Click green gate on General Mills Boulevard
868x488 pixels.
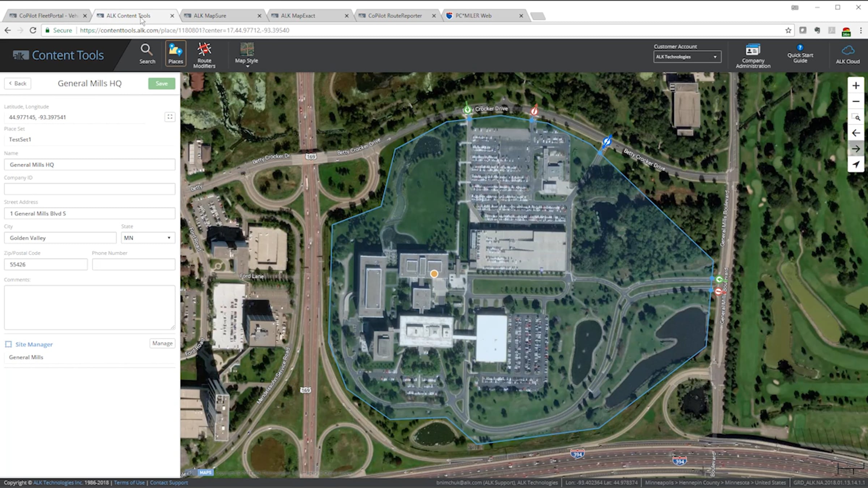coord(719,279)
